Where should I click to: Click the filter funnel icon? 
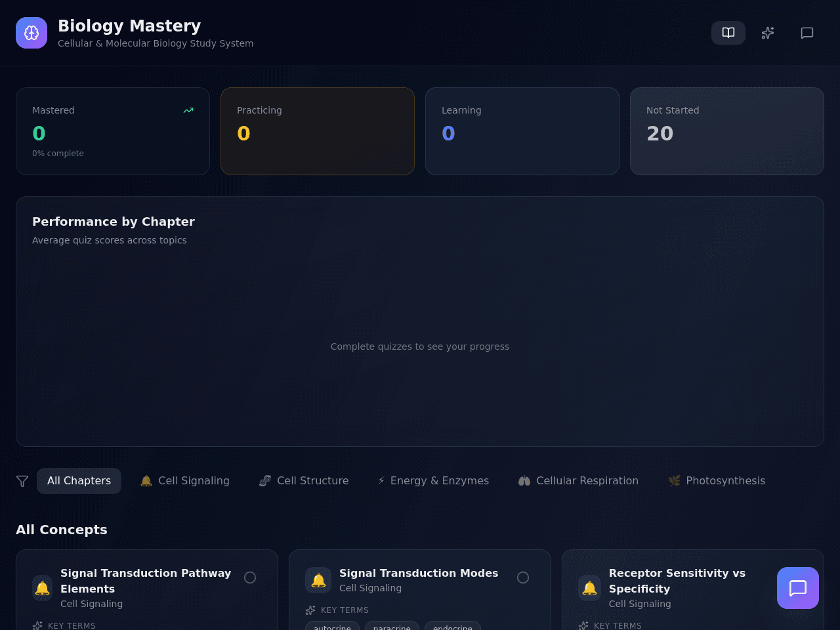[22, 481]
